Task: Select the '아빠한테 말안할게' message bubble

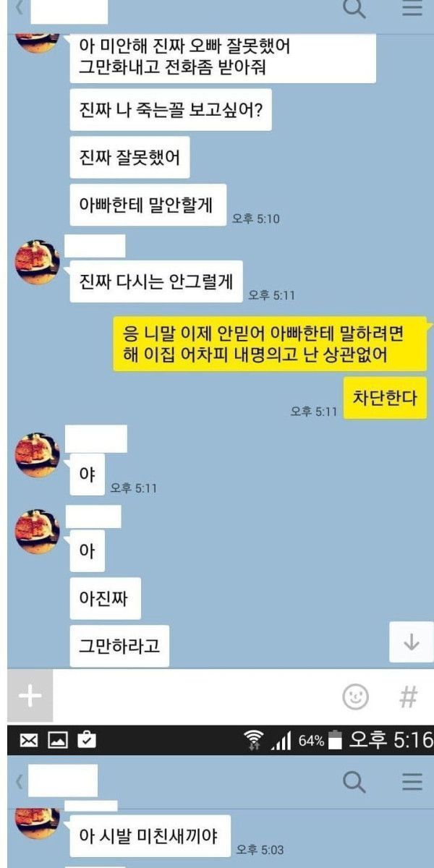Action: coord(148,205)
